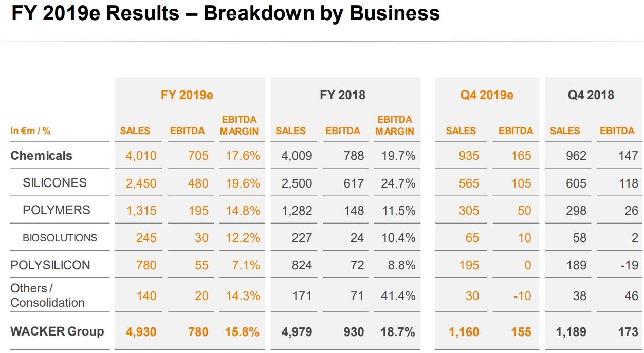644x353 pixels.
Task: Click the 'POLYMERS' row label
Action: (x=57, y=210)
